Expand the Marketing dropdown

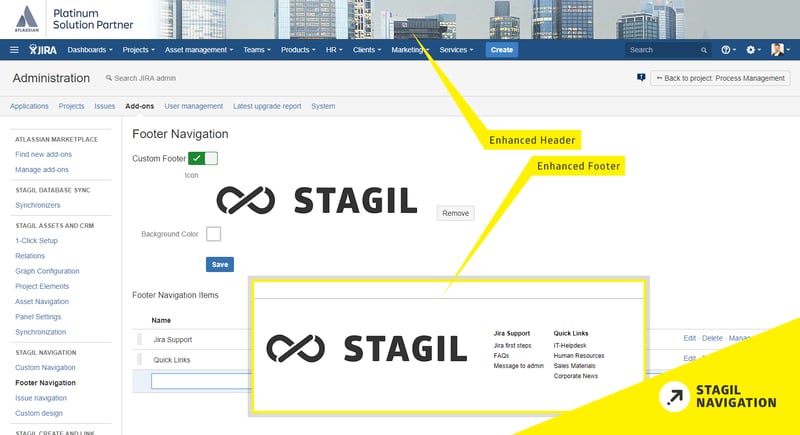tap(410, 50)
